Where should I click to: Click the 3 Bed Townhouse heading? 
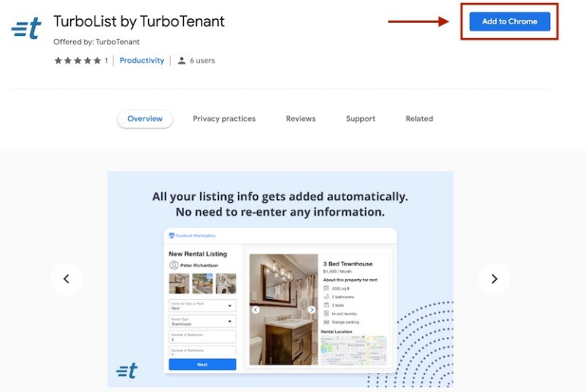(x=348, y=264)
